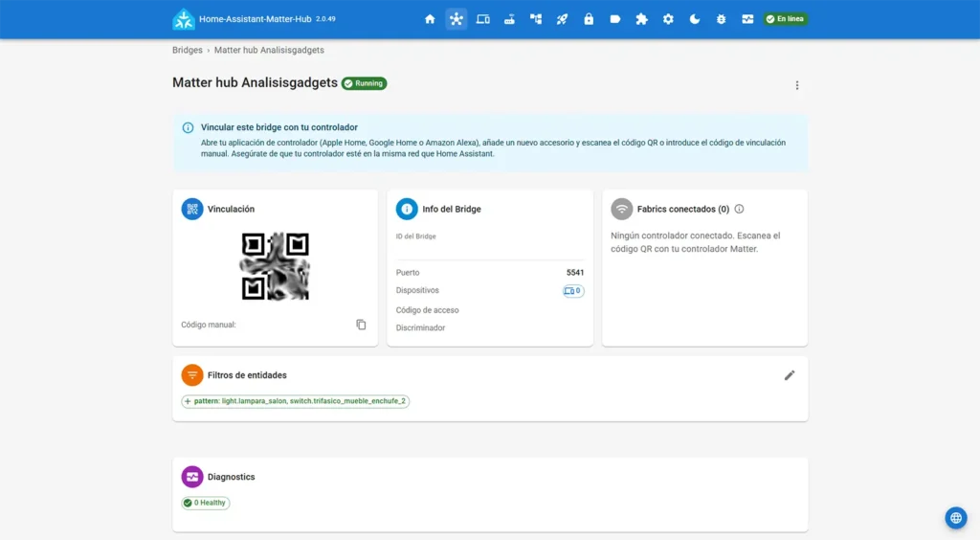Screen dimensions: 980x540
Task: Click the 'Discriminador' label
Action: (x=420, y=327)
